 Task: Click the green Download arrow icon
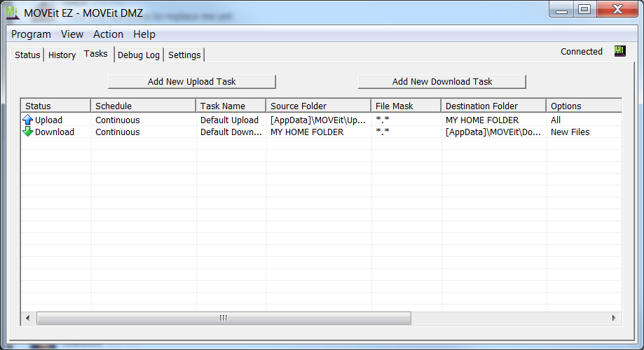[x=28, y=132]
